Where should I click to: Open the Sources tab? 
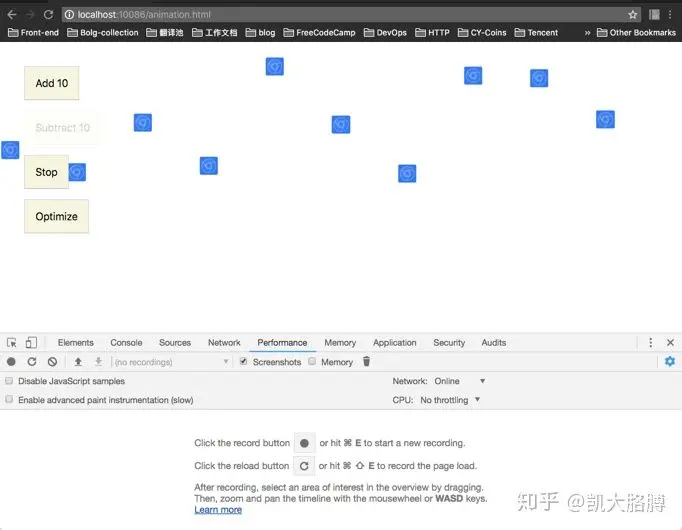click(x=175, y=343)
